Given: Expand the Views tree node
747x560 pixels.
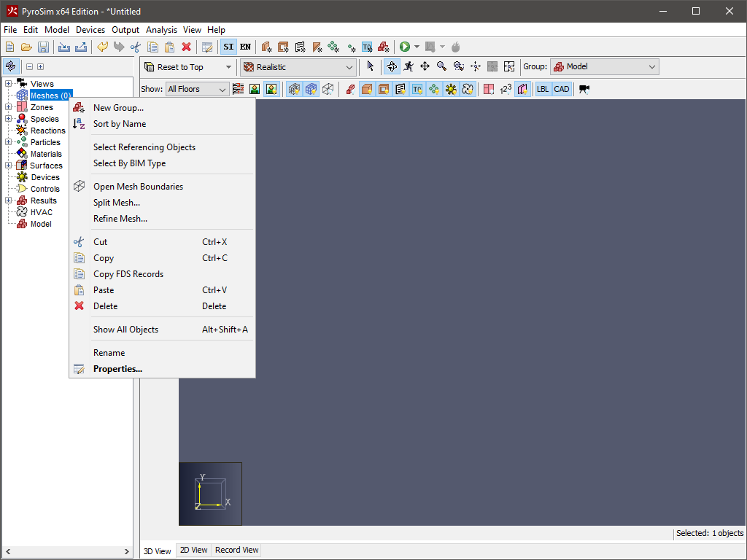Looking at the screenshot, I should (8, 84).
